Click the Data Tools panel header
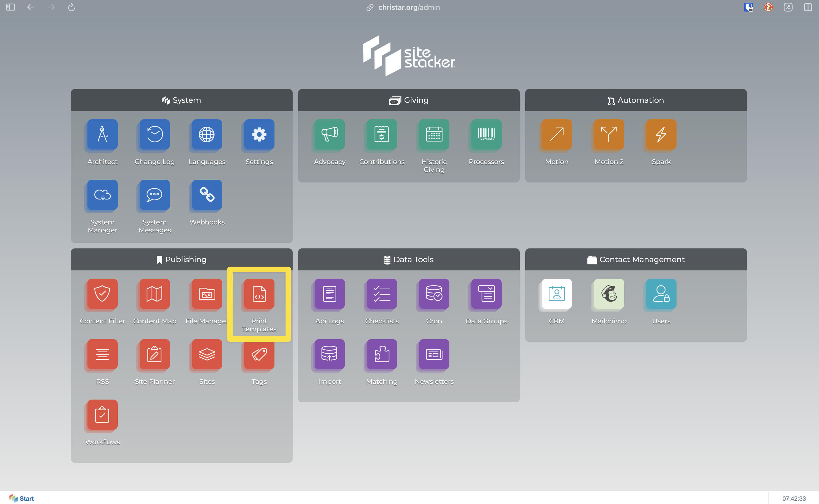819x504 pixels. (x=409, y=259)
